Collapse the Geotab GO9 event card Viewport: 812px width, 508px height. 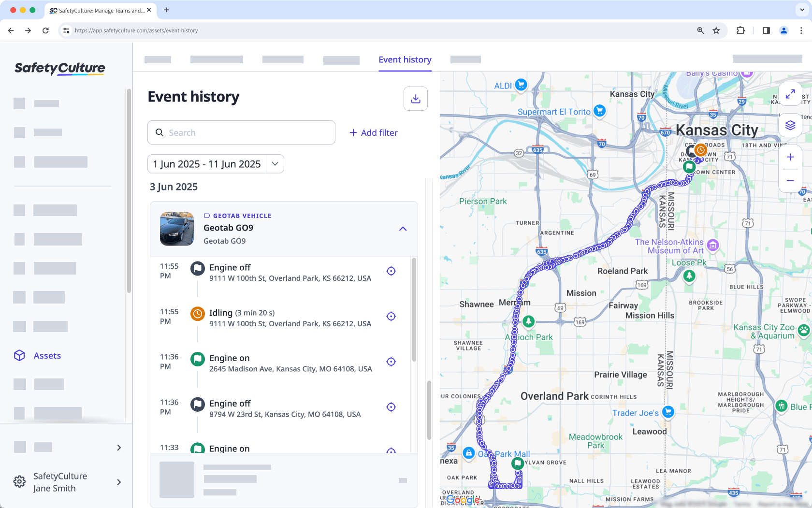pos(403,228)
